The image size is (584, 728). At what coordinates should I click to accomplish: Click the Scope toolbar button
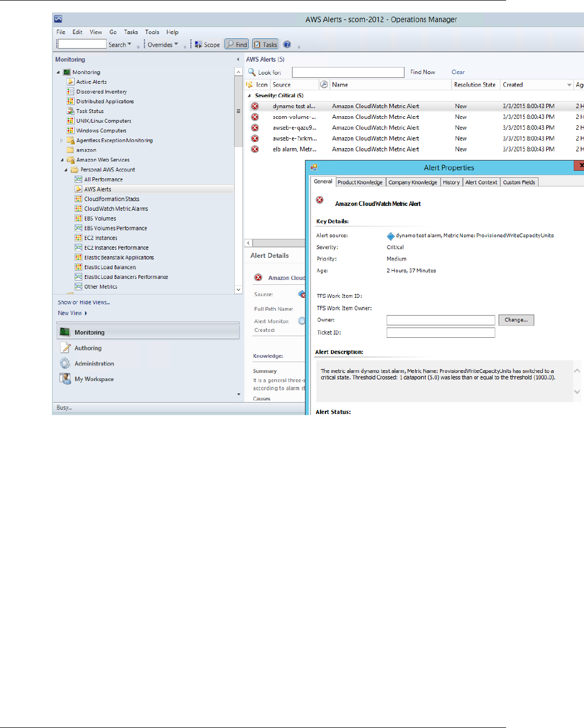point(208,45)
